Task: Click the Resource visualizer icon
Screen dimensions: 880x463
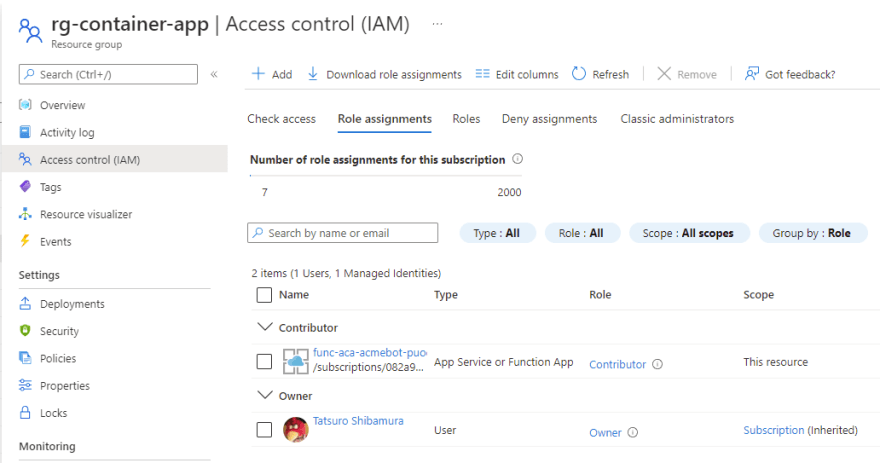Action: [25, 214]
